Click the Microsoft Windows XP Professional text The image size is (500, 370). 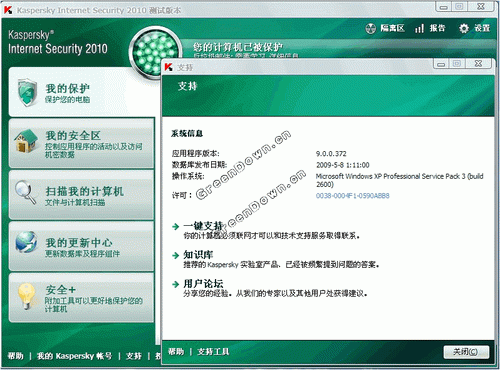(x=399, y=180)
